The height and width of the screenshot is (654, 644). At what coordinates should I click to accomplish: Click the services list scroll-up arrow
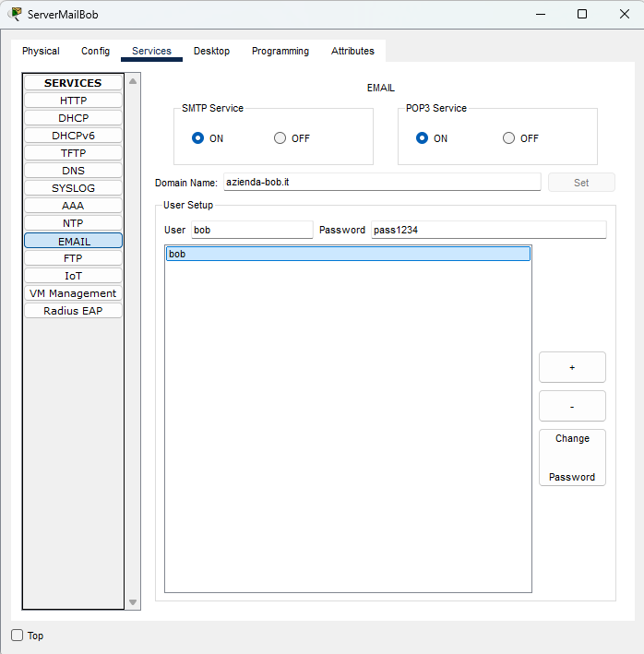point(133,81)
